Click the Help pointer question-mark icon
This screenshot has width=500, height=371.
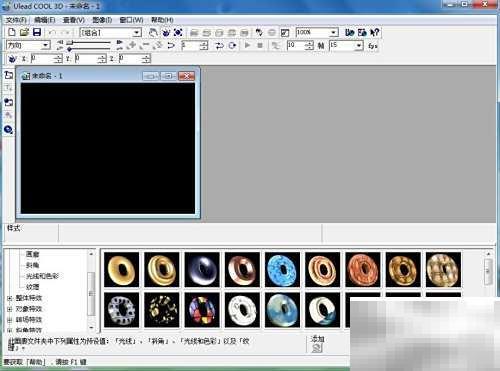click(375, 32)
